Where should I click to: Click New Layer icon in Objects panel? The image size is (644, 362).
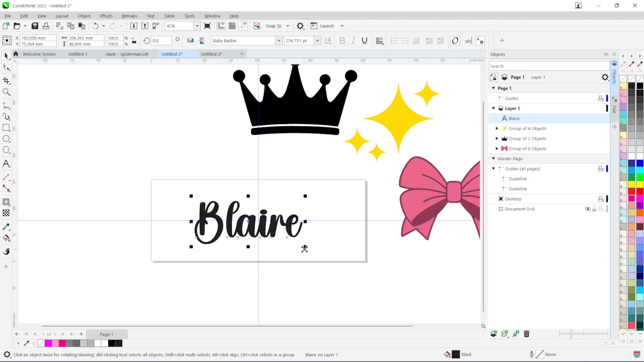point(493,334)
